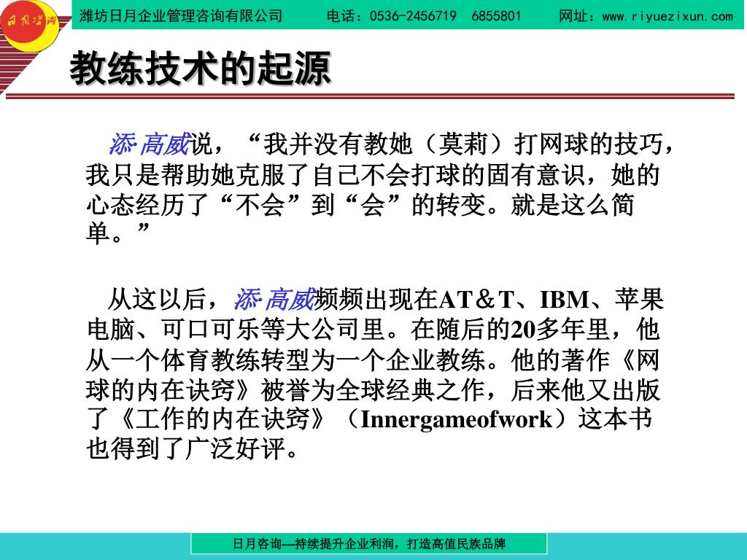The height and width of the screenshot is (560, 747).
Task: Click the phrase 企业教练 in the paragraph
Action: (436, 360)
